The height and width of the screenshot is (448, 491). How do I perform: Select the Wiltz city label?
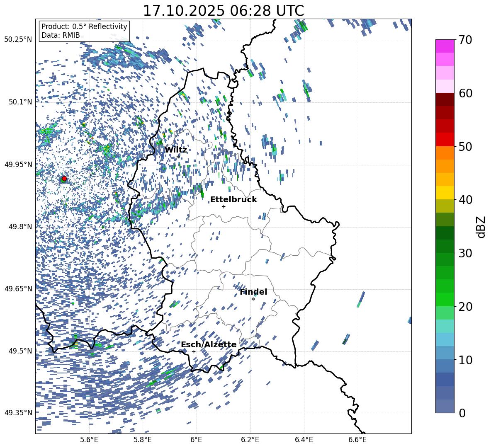pyautogui.click(x=175, y=150)
